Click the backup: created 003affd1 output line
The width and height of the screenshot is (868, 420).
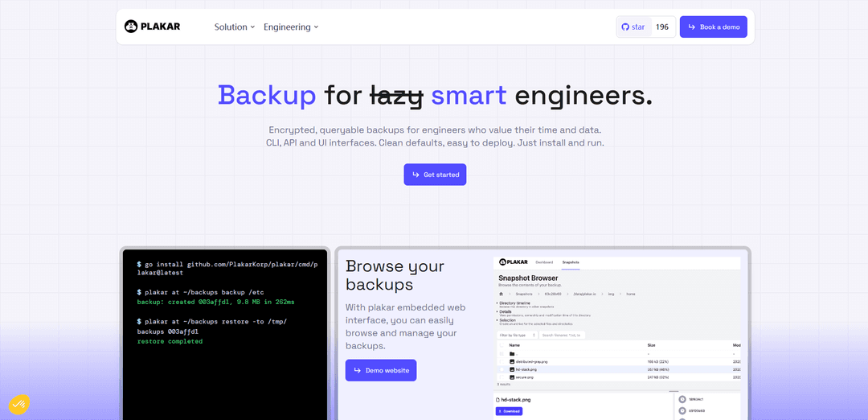(x=216, y=302)
